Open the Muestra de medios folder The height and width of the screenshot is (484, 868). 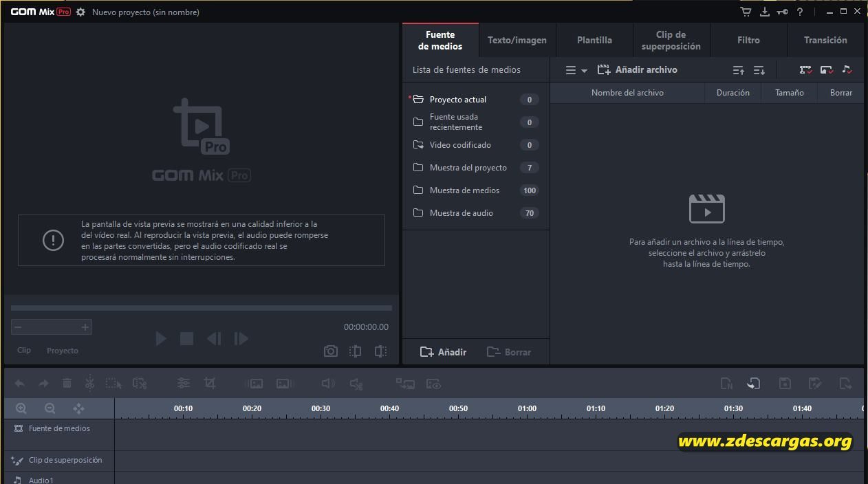(475, 190)
